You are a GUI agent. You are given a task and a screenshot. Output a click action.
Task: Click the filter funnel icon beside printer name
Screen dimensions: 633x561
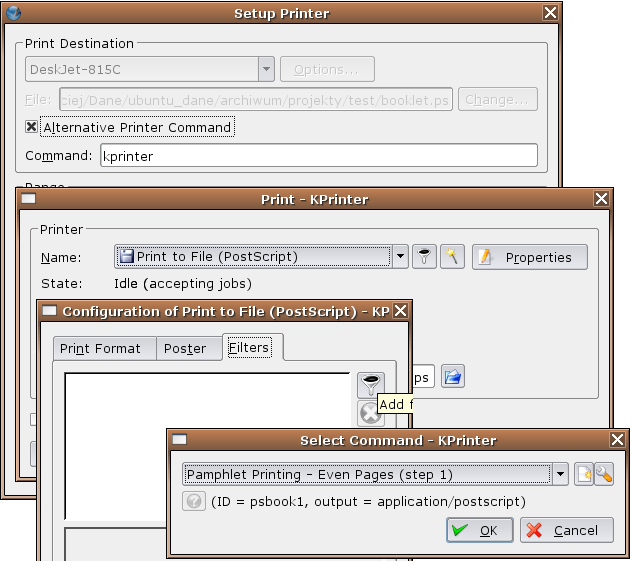(424, 257)
